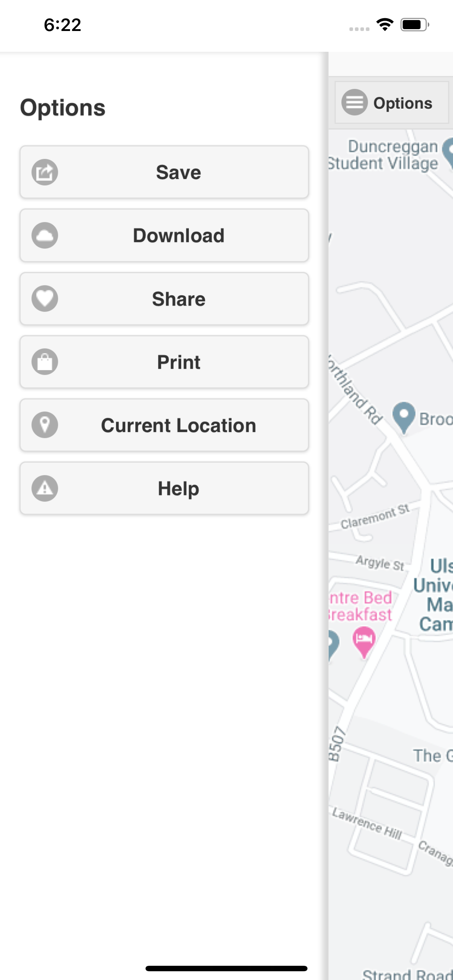
Task: Open the Help option
Action: (x=164, y=488)
